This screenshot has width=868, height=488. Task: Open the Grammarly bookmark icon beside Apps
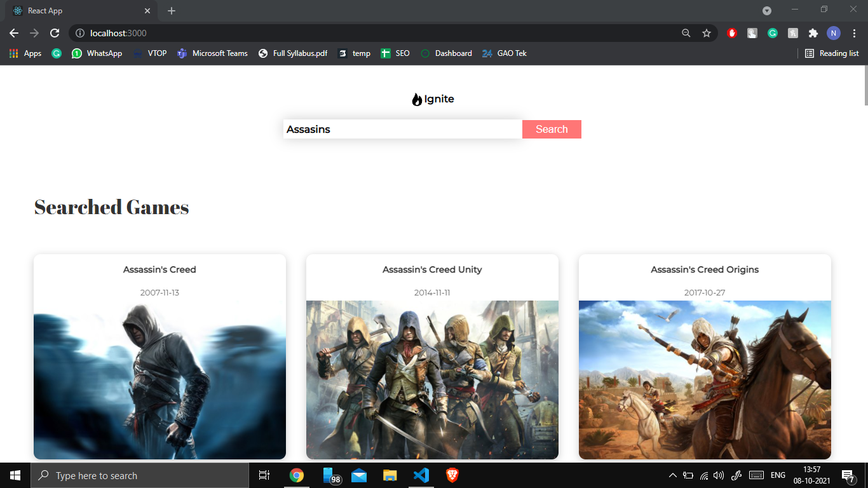pyautogui.click(x=57, y=53)
